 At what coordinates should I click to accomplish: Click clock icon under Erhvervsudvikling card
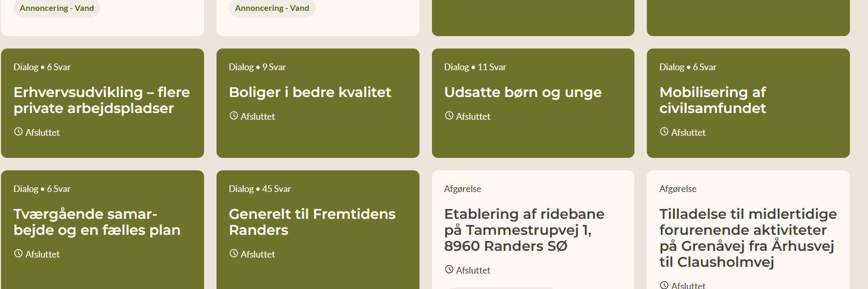click(x=18, y=132)
